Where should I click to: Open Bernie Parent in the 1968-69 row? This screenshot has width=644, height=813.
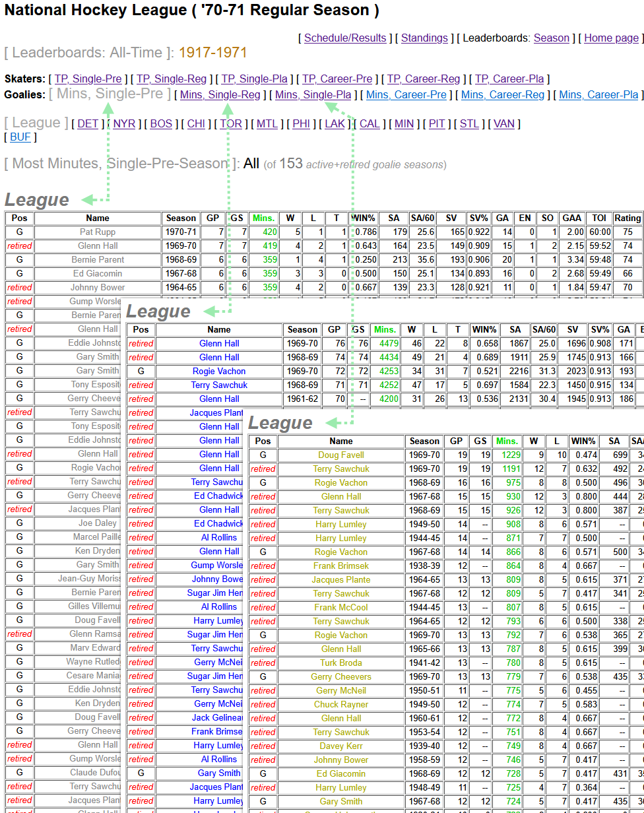[98, 260]
